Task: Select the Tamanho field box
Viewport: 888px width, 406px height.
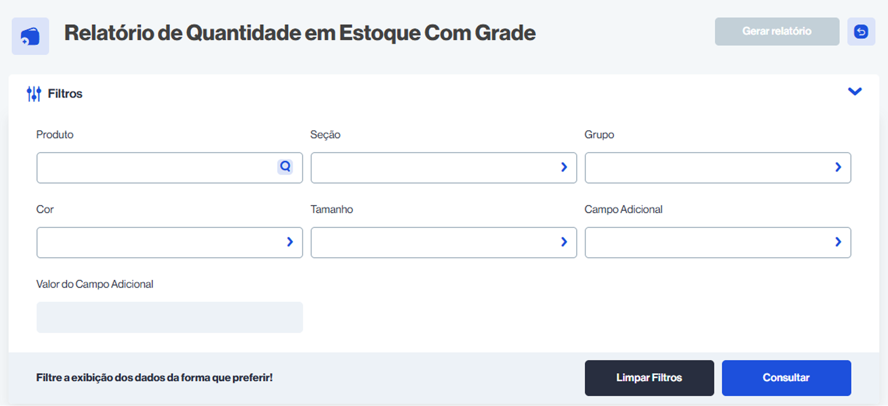Action: pyautogui.click(x=432, y=243)
